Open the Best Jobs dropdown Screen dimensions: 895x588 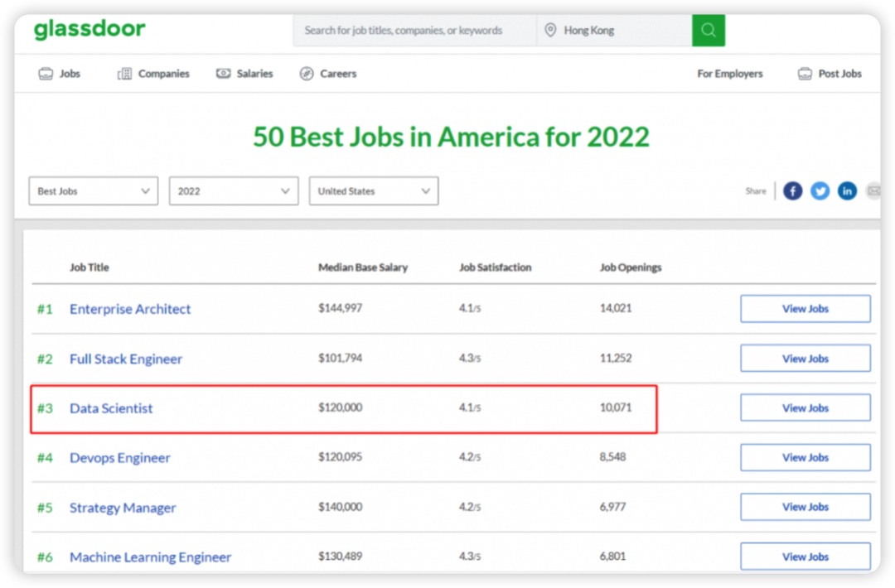(93, 191)
